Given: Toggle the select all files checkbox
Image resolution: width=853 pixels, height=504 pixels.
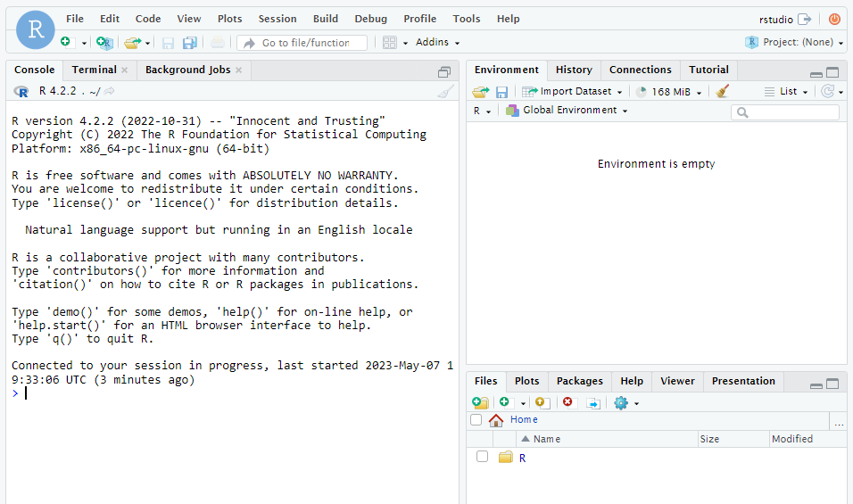Looking at the screenshot, I should (x=476, y=420).
